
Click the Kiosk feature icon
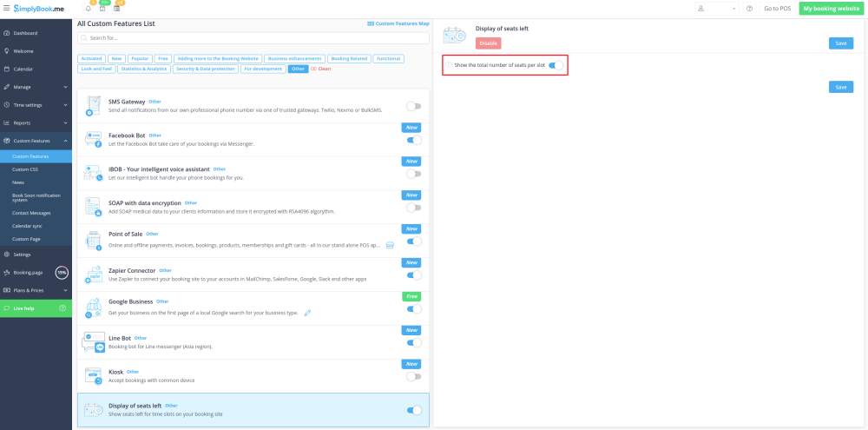(x=93, y=375)
